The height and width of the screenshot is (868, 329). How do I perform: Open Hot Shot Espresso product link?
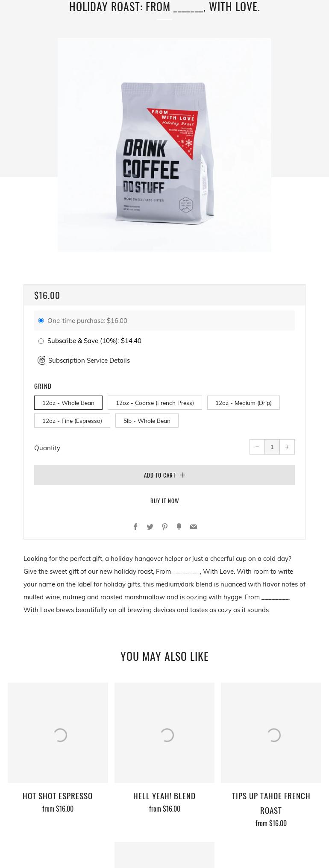(58, 796)
